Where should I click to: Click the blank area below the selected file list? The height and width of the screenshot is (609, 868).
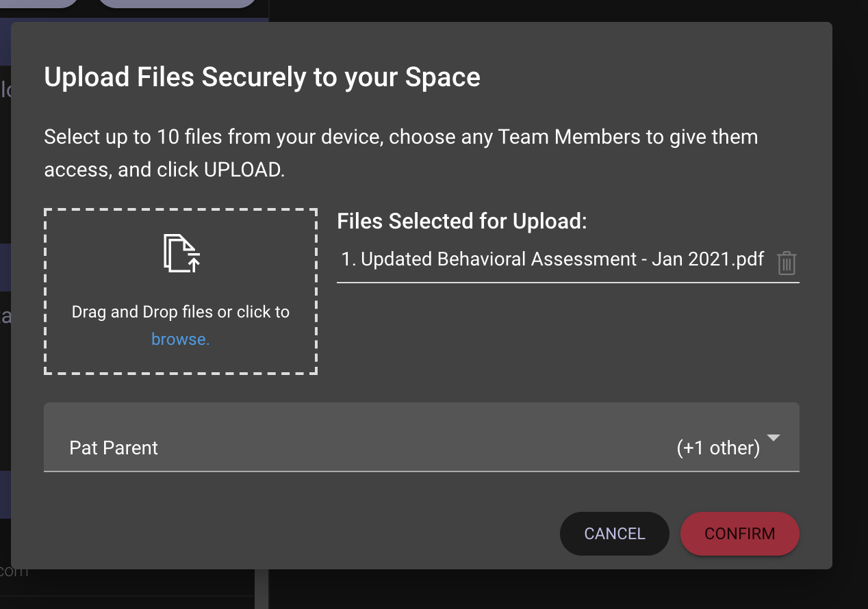567,335
